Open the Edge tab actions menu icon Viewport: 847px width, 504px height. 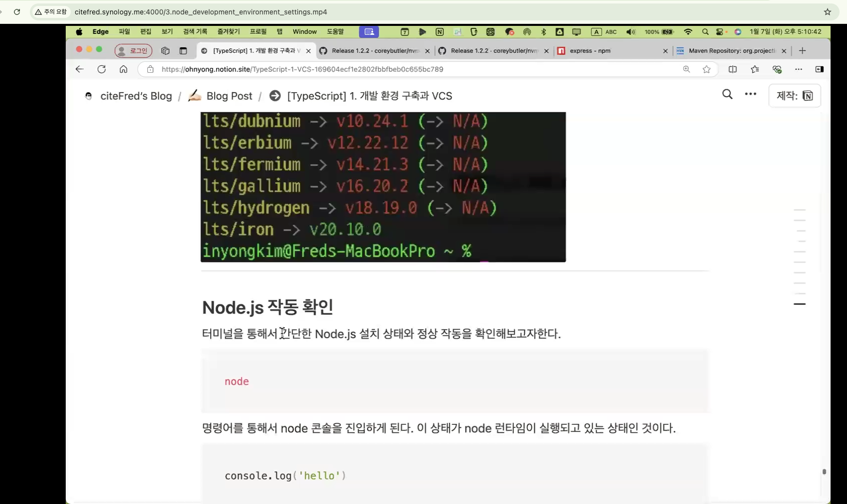tap(183, 51)
